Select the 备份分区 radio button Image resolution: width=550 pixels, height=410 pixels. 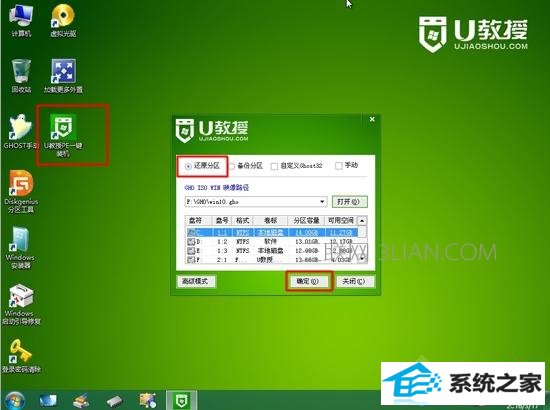pyautogui.click(x=232, y=166)
